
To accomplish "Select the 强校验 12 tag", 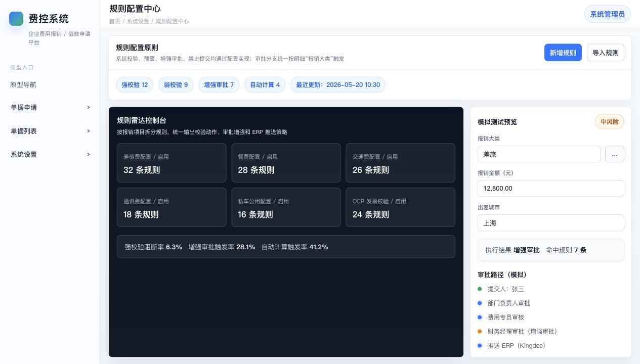I will pyautogui.click(x=135, y=84).
